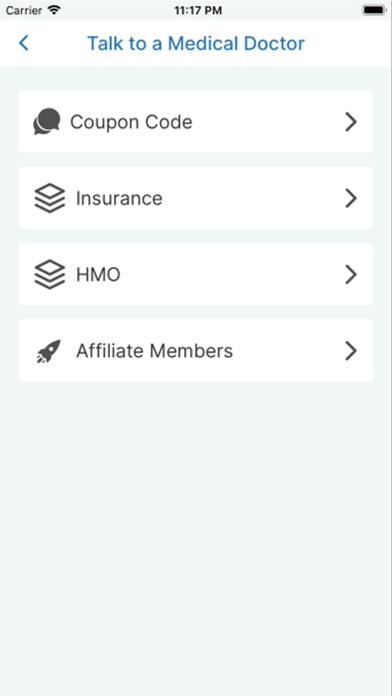Select the Insurance label
Viewport: 392px width, 696px height.
(119, 198)
